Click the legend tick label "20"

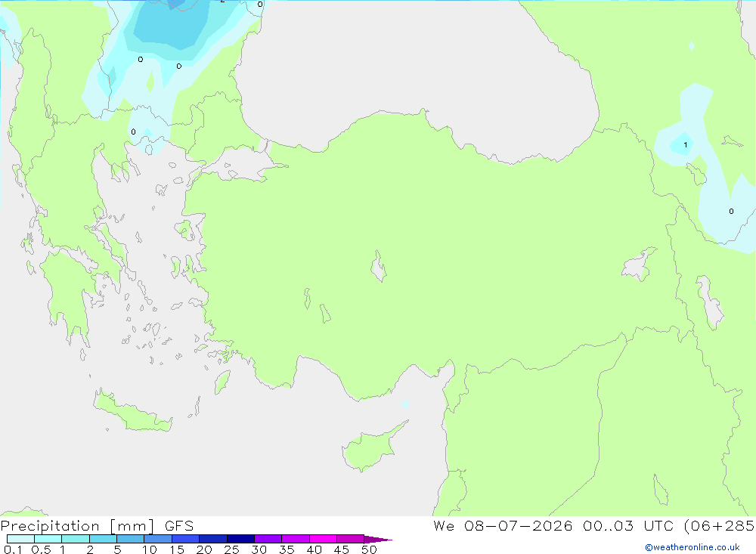204,549
